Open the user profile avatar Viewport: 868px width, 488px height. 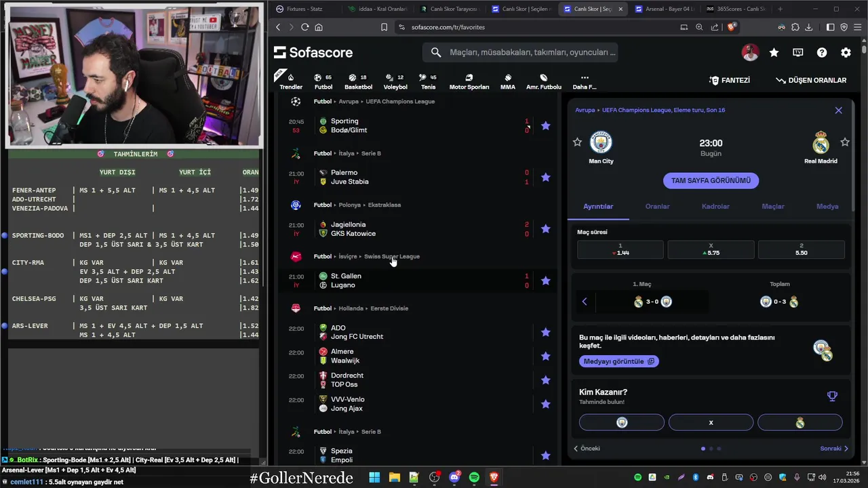[750, 52]
